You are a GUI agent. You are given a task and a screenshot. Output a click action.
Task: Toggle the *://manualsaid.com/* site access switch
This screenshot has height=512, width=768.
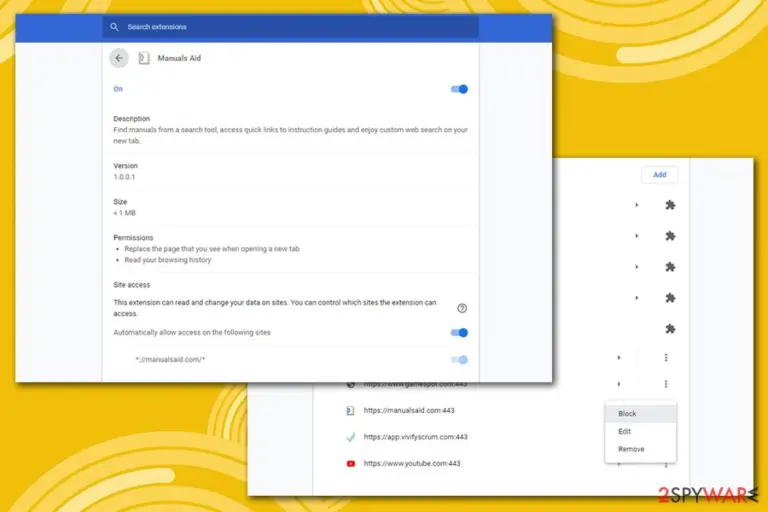(x=459, y=360)
